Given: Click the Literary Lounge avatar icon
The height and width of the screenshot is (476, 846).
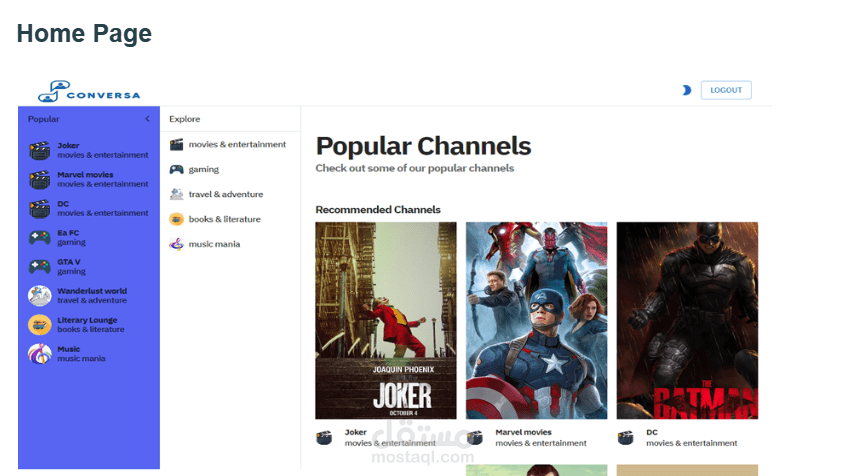Looking at the screenshot, I should coord(39,325).
